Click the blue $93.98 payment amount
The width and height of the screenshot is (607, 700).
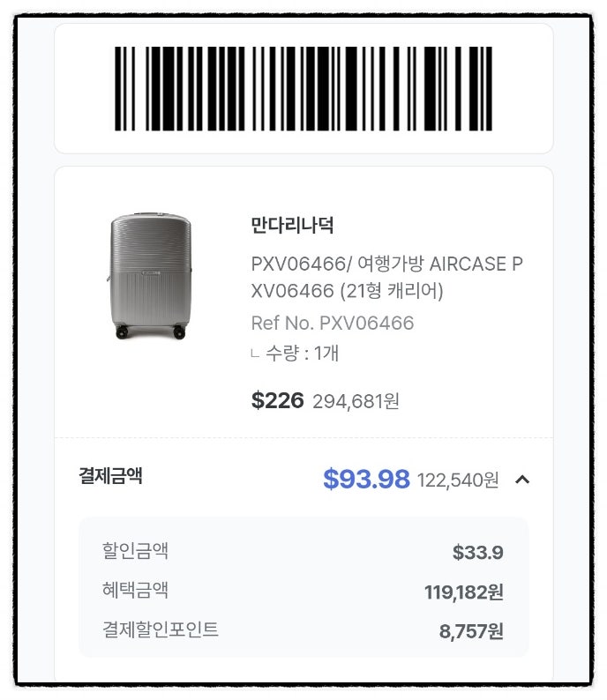pos(366,480)
